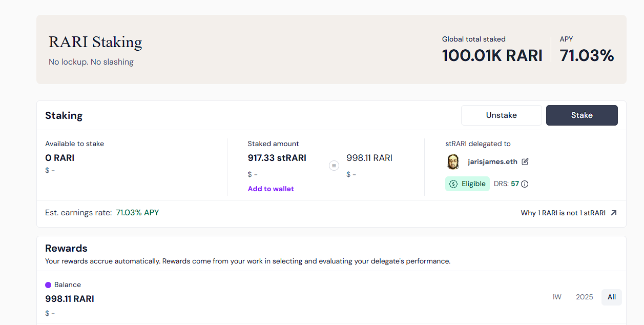Screen dimensions: 644x325
Task: Open the arrow icon beside Why 1 RARI
Action: (614, 213)
